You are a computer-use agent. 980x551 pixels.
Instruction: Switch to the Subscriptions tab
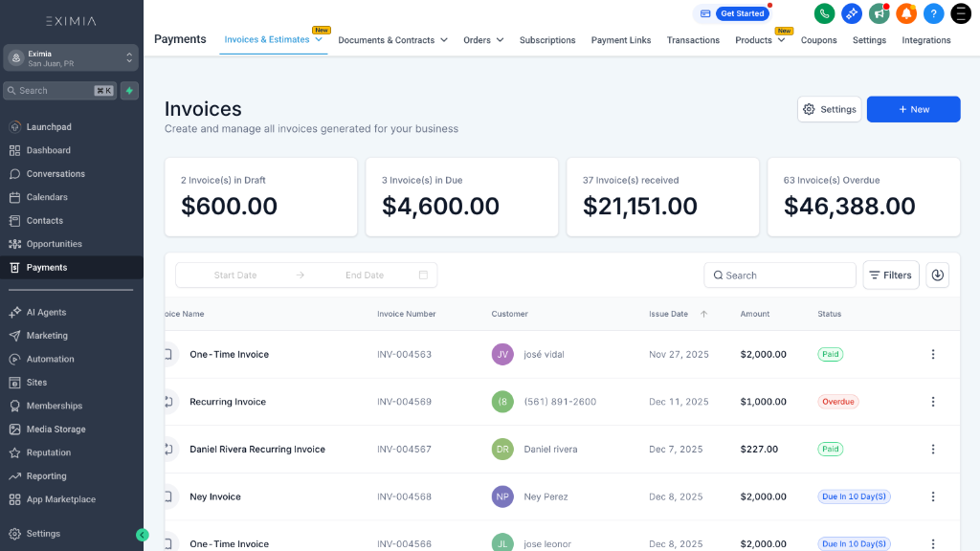[x=546, y=40]
